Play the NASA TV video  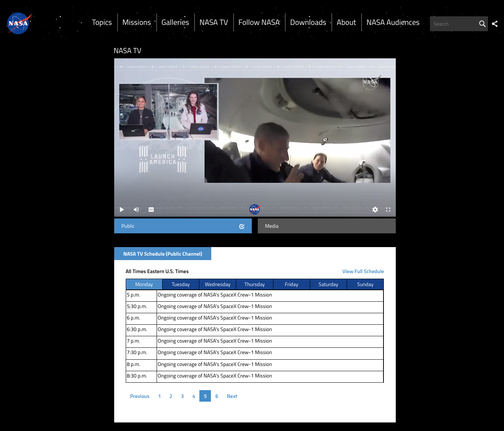[x=122, y=210]
